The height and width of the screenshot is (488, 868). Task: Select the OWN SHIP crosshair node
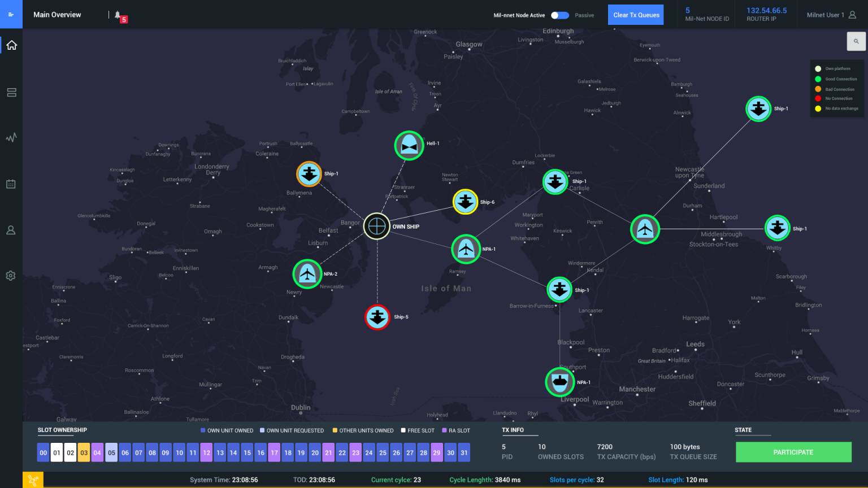[x=377, y=226]
